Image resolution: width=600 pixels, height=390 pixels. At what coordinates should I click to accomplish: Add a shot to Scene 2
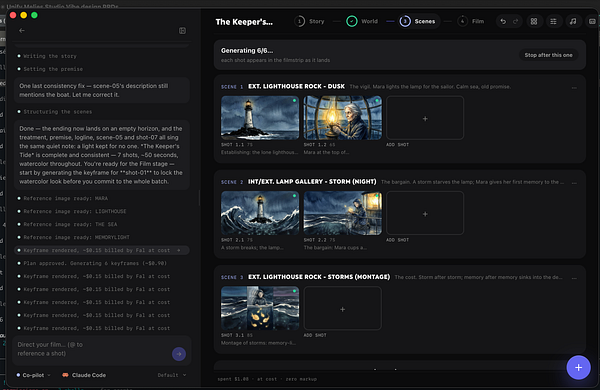pos(425,213)
